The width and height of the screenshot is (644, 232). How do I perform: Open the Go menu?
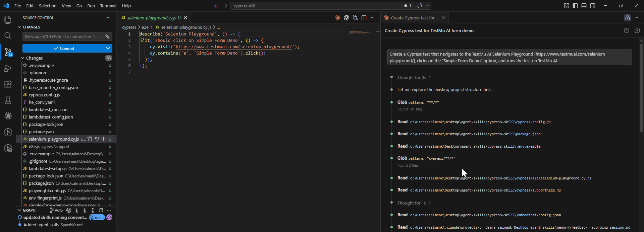[x=79, y=6]
